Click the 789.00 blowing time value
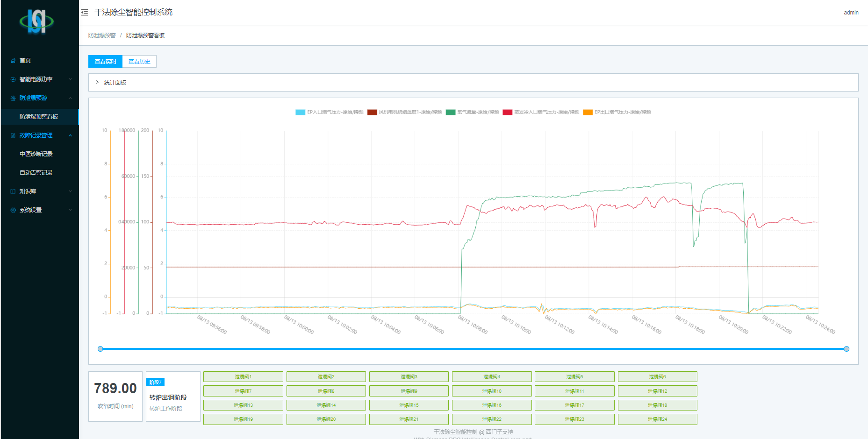Screen dimensions: 868x439 [x=115, y=389]
